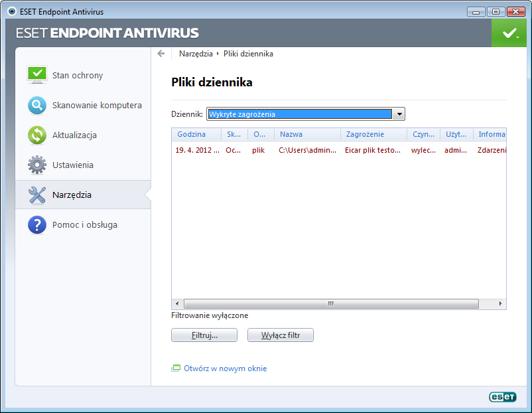532x413 pixels.
Task: Click the scrollbar right arrow
Action: point(500,303)
